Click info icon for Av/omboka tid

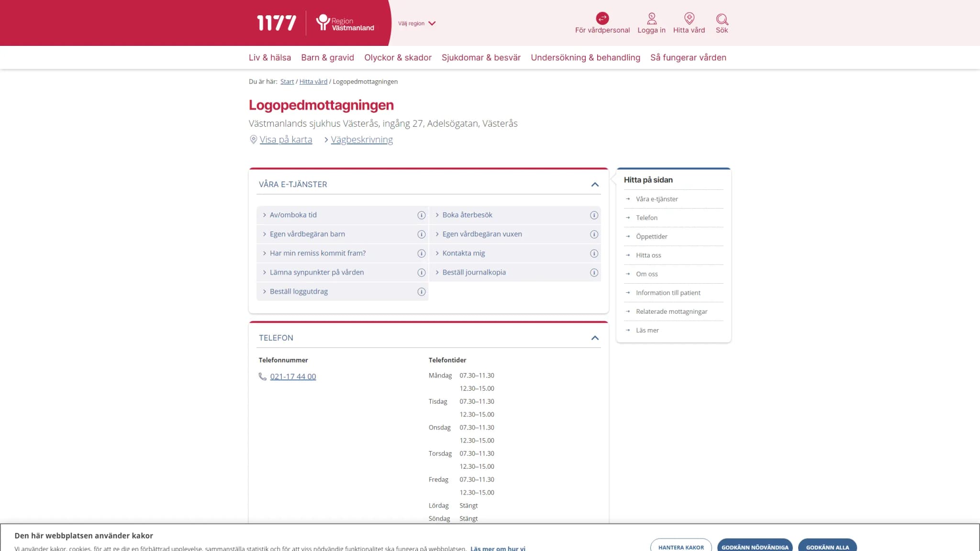(x=421, y=215)
